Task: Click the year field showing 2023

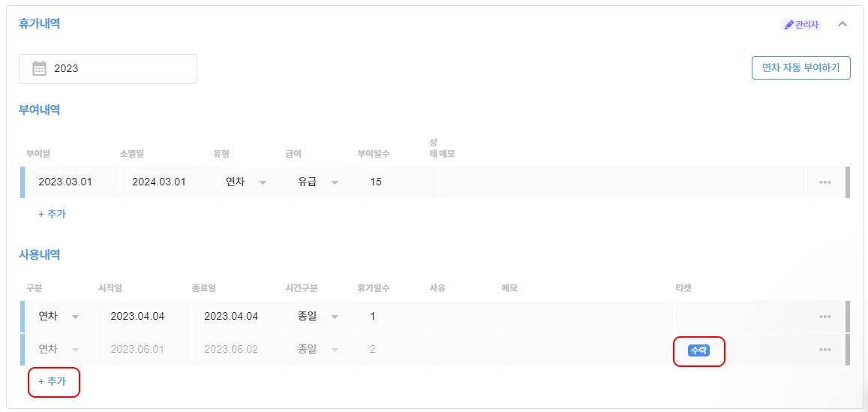Action: (108, 69)
